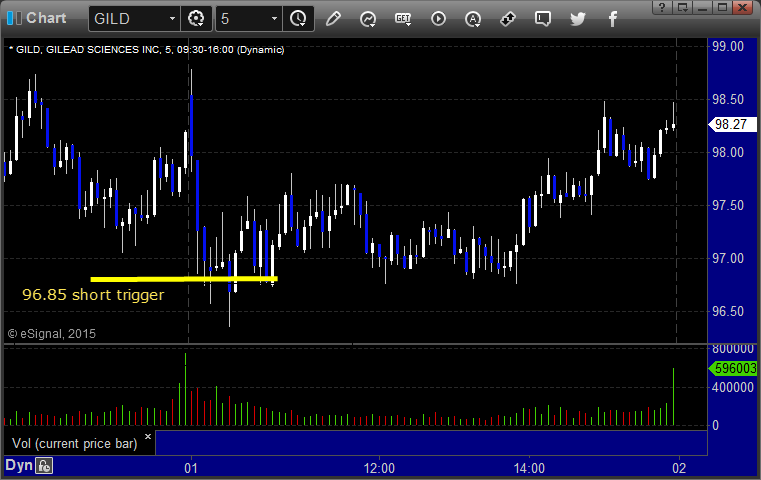Image resolution: width=761 pixels, height=480 pixels.
Task: Start bar replay play button
Action: click(438, 19)
